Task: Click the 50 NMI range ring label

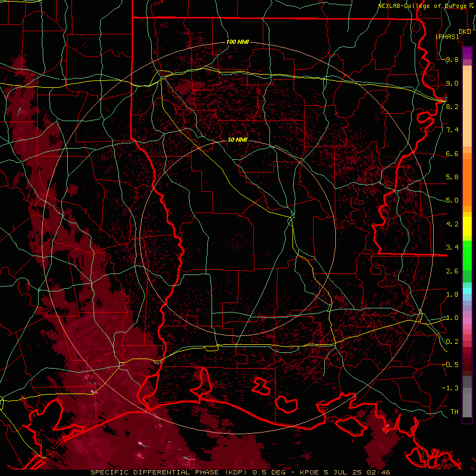Action: coord(237,140)
